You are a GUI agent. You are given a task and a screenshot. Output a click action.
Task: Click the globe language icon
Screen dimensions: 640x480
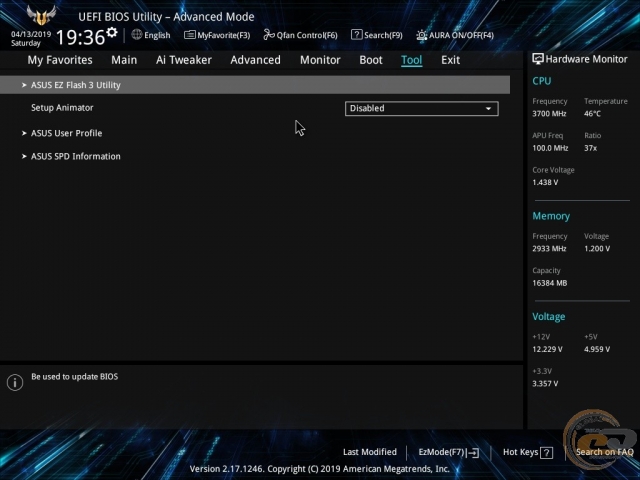(137, 35)
